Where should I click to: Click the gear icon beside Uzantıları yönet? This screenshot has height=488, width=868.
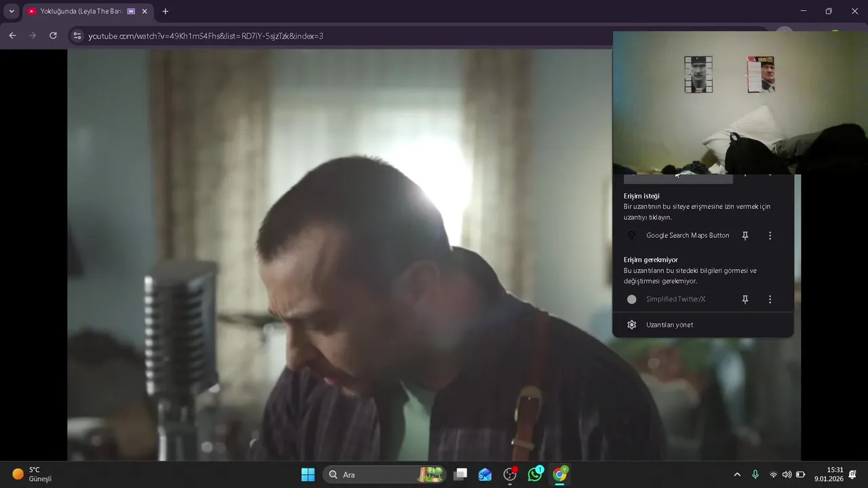tap(631, 325)
